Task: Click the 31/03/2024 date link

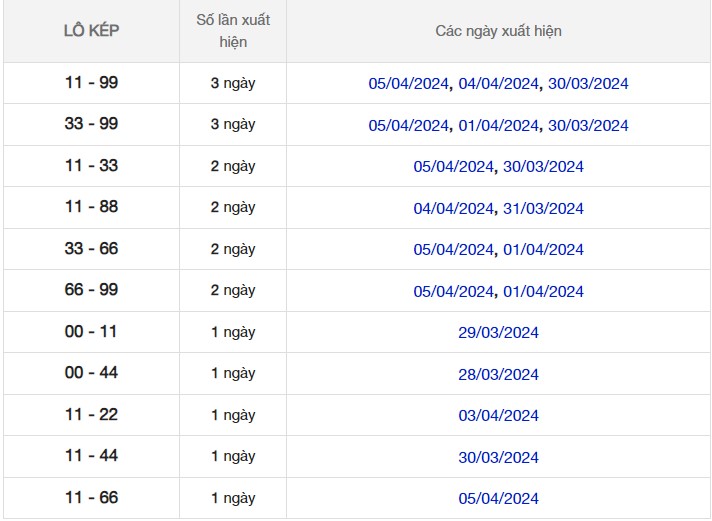Action: [x=543, y=209]
